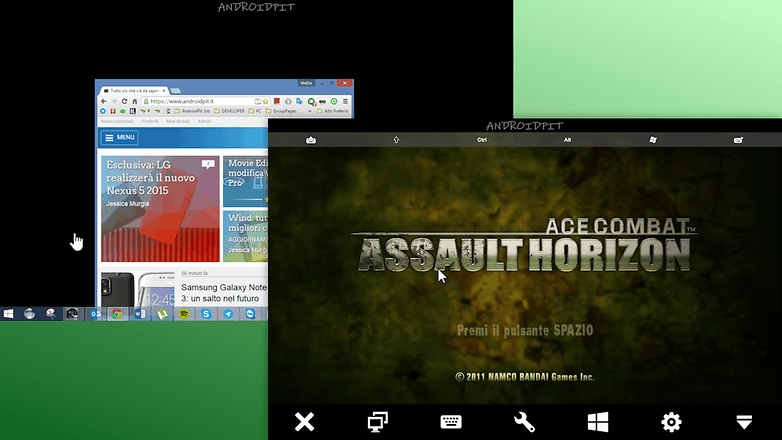Viewport: 782px width, 440px height.
Task: Tap the rightmost icon in top key bar
Action: [738, 140]
